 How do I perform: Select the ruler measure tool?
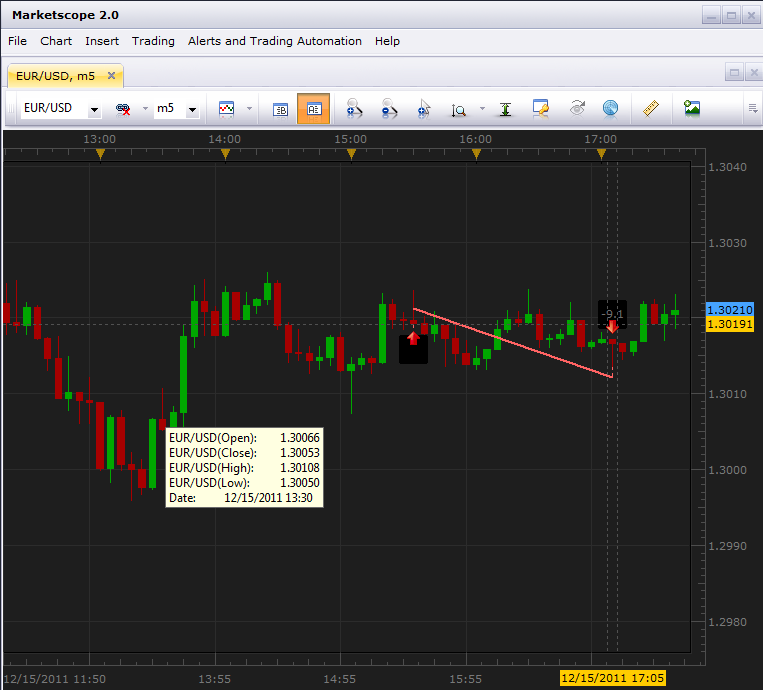coord(651,108)
